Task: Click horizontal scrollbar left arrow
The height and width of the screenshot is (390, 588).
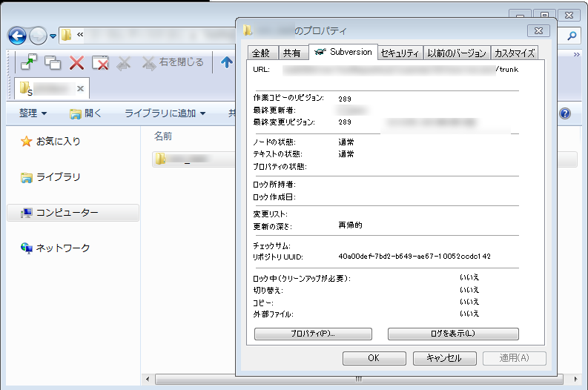Action: (x=148, y=379)
